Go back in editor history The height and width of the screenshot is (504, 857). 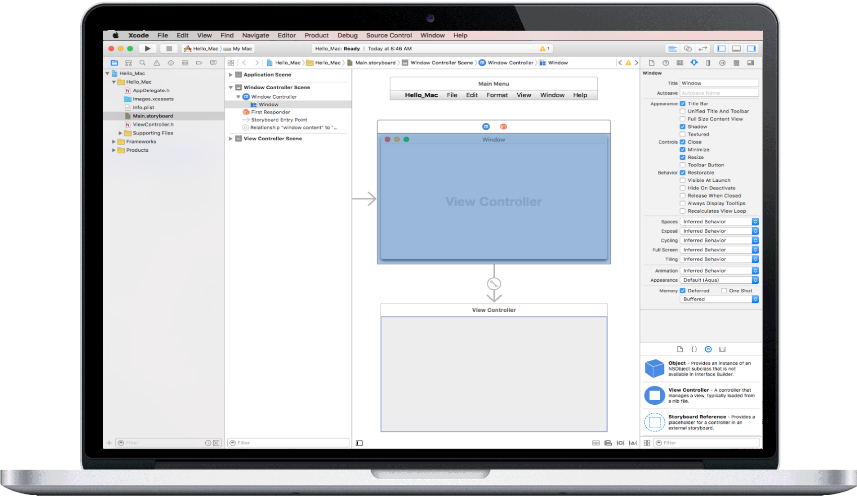(244, 63)
